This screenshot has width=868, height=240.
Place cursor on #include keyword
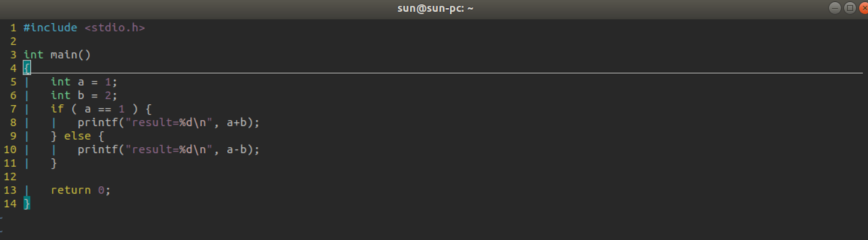51,28
